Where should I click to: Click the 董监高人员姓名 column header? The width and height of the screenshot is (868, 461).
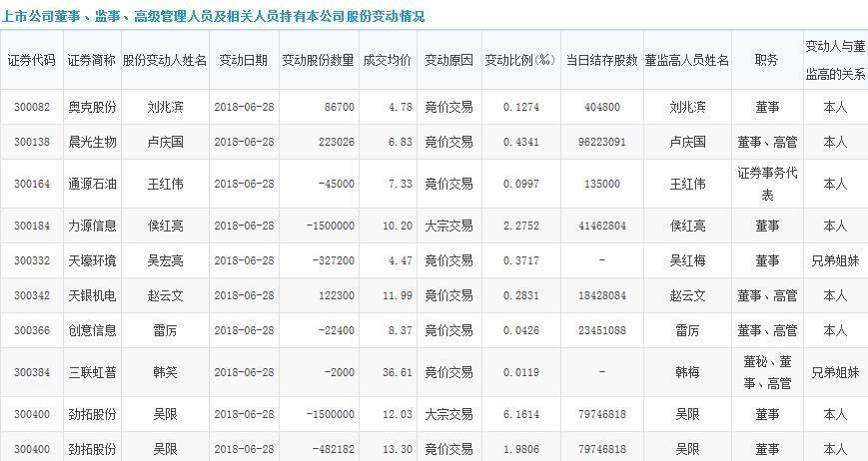point(687,60)
